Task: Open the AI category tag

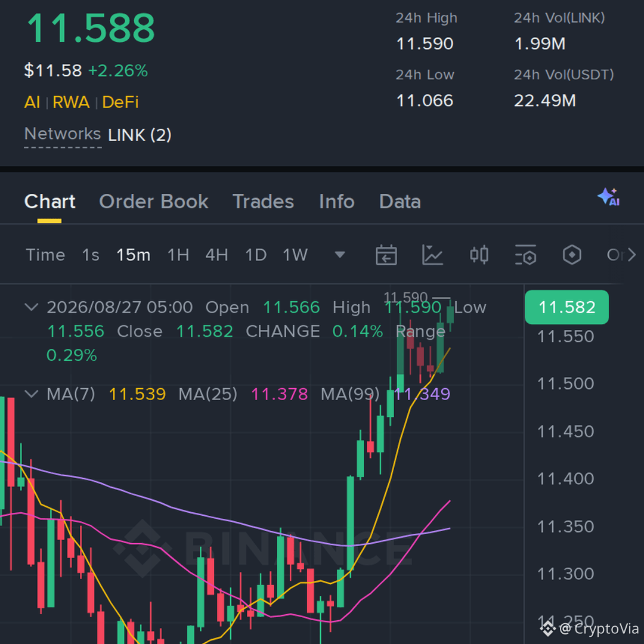Action: pos(32,102)
